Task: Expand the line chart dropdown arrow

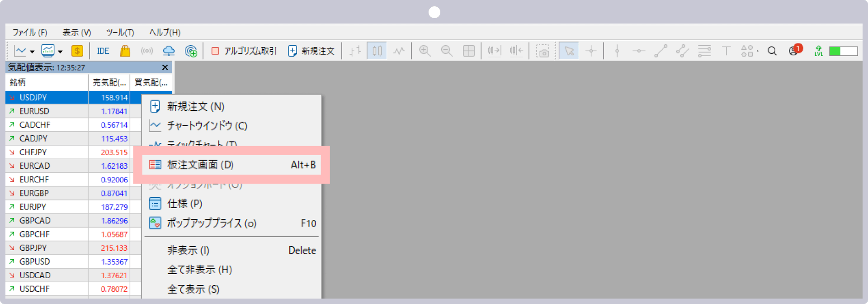Action: [x=32, y=52]
